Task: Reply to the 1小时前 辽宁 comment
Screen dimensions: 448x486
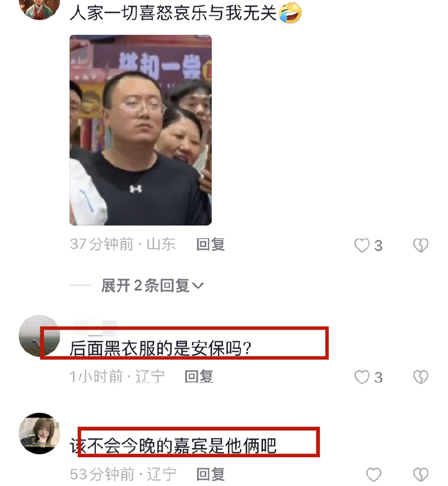Action: (199, 377)
